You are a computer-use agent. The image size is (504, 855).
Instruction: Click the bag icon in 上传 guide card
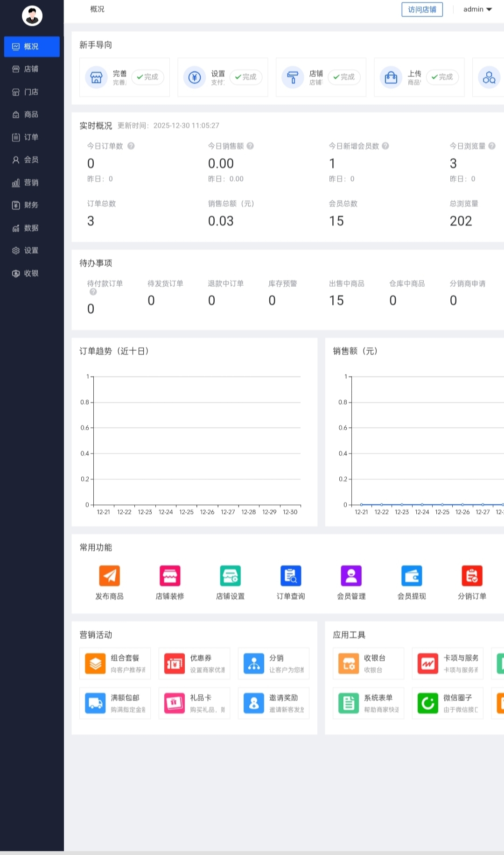(x=391, y=77)
